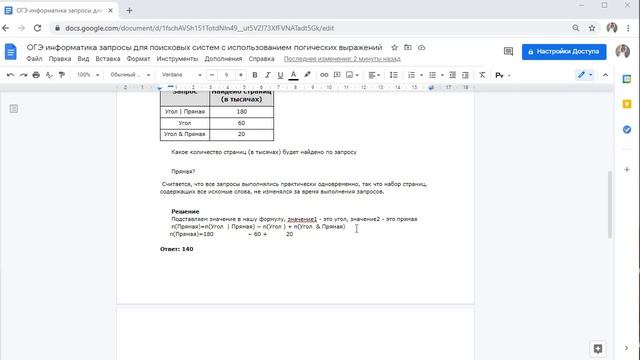The height and width of the screenshot is (360, 640).
Task: Open line spacing options
Action: [x=393, y=75]
